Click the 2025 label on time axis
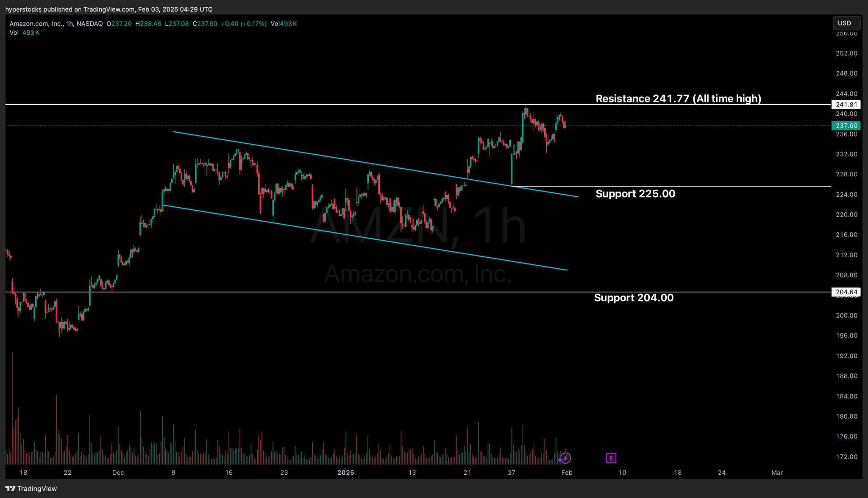Screen dimensions: 868x498 point(346,473)
